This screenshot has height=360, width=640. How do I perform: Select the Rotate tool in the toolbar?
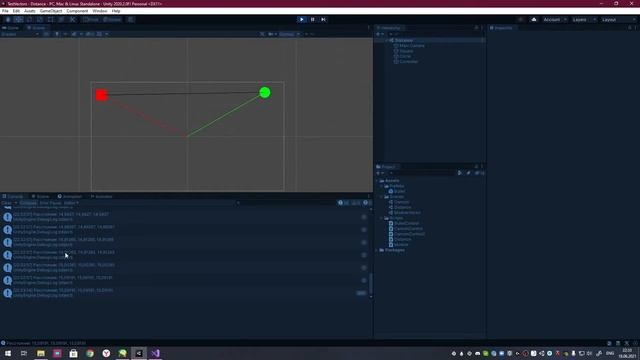[x=29, y=19]
